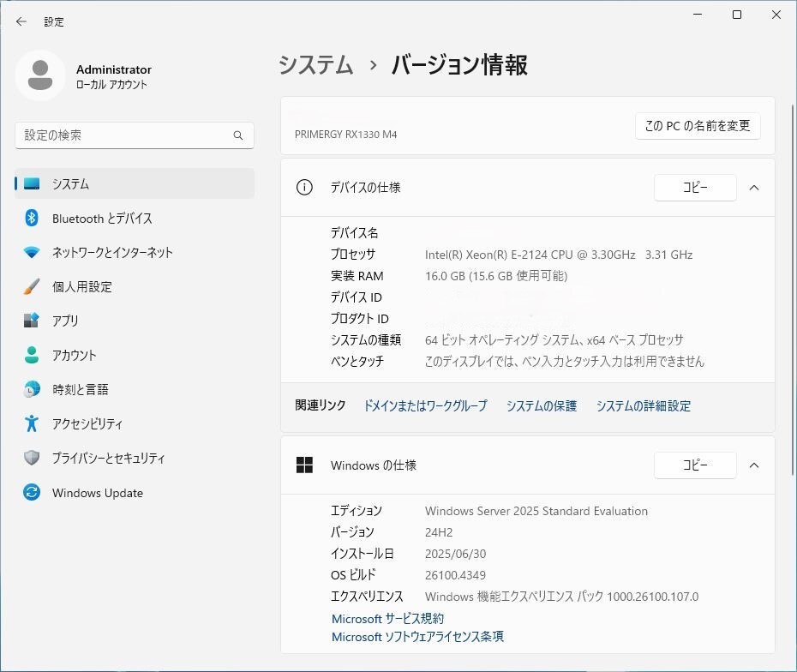Open Bluetooth とデバイス settings
Viewport: 797px width, 672px height.
[x=135, y=218]
